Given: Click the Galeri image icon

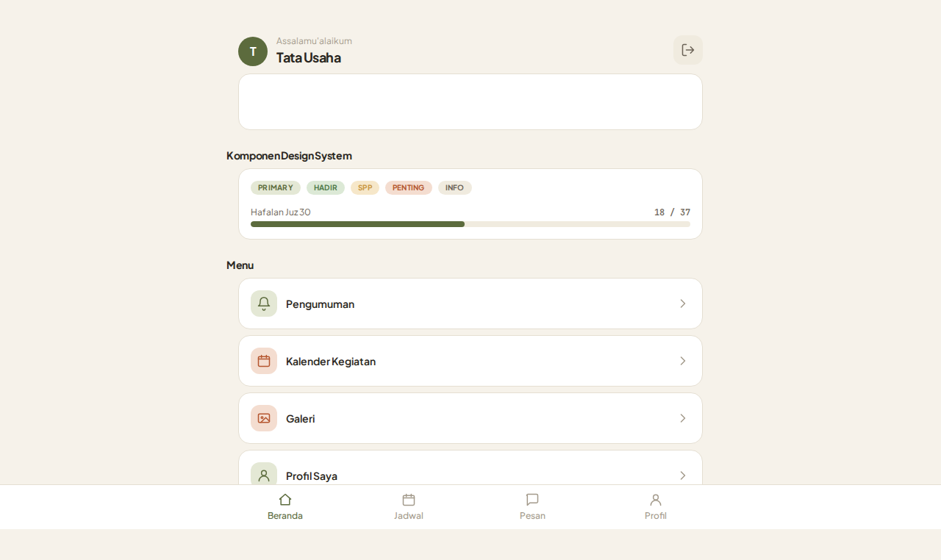Looking at the screenshot, I should [x=264, y=418].
